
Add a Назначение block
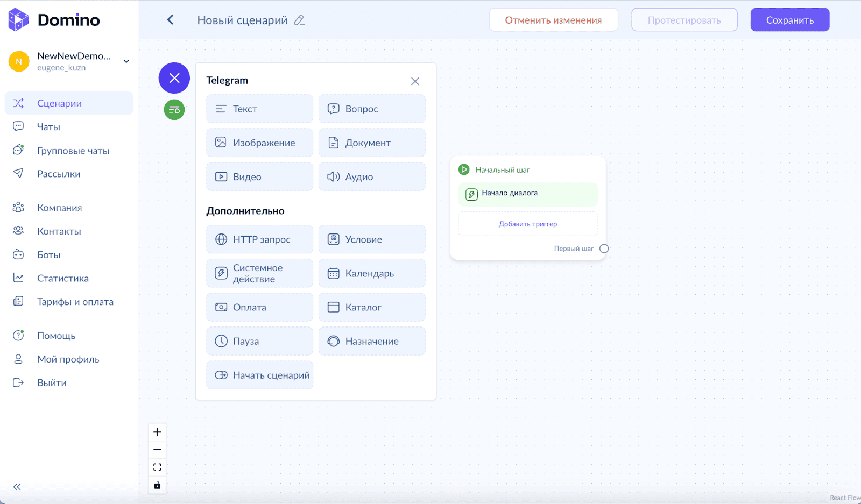[372, 341]
